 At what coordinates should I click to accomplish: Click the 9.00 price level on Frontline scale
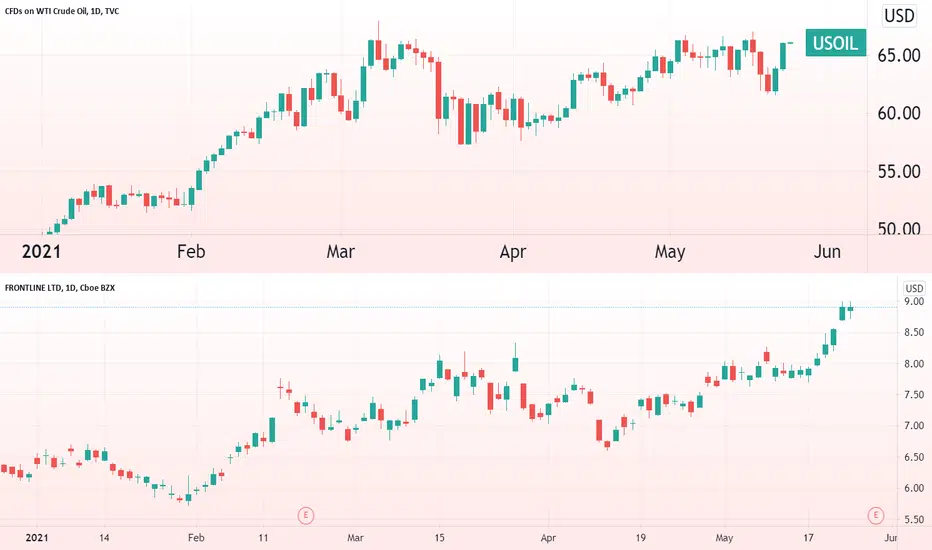tap(914, 301)
